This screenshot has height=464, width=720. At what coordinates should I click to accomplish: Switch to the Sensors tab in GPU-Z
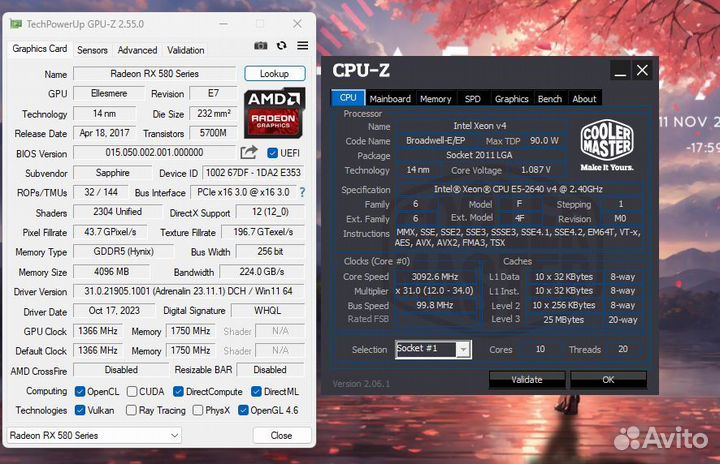[x=92, y=50]
